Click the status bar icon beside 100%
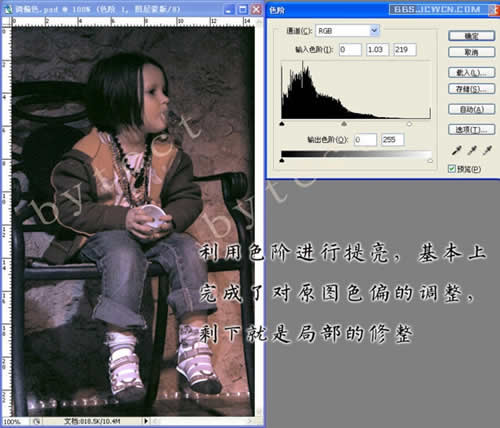This screenshot has height=428, width=500. point(37,421)
